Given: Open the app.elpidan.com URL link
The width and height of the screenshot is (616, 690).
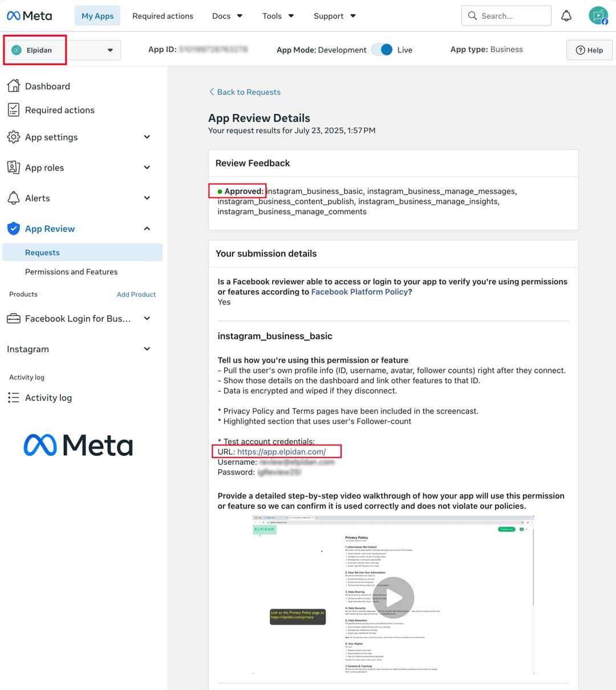Looking at the screenshot, I should click(281, 452).
